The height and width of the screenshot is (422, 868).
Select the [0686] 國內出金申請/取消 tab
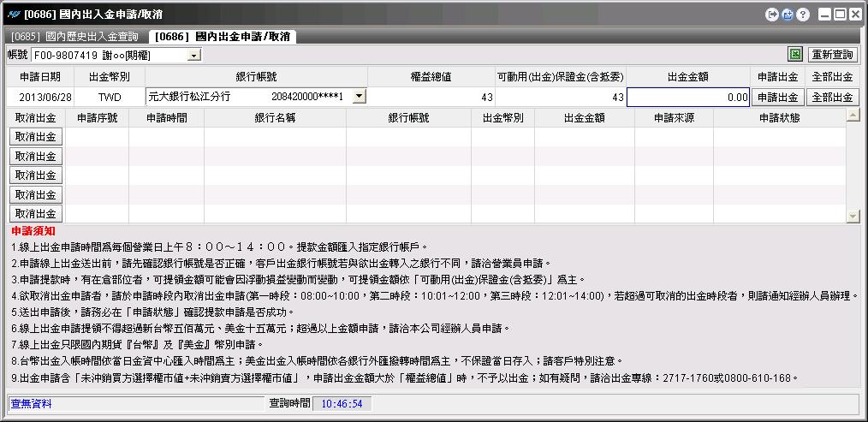[x=223, y=37]
